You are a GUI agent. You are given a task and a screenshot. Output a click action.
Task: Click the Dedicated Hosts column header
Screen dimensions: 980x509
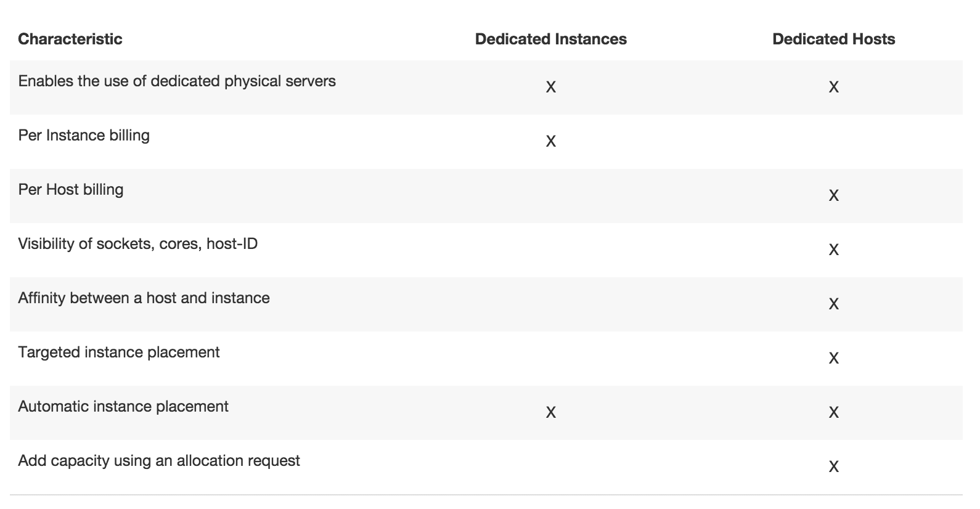point(833,39)
